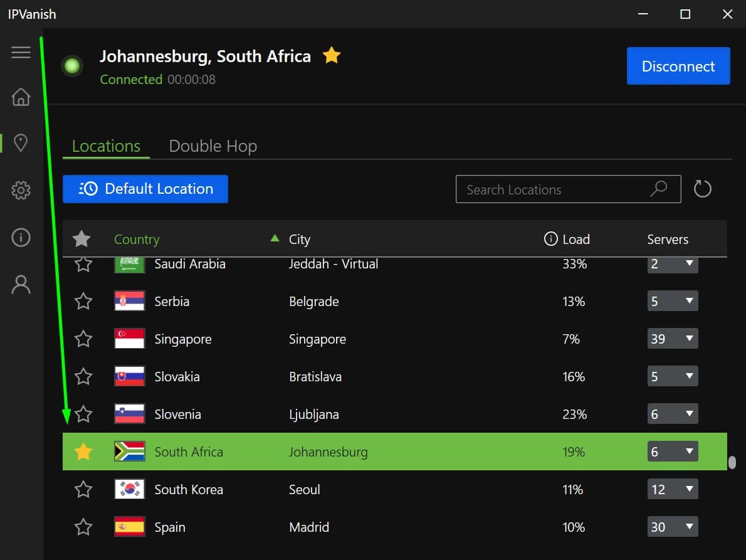Open the South Africa servers dropdown
The image size is (746, 560).
pos(673,452)
